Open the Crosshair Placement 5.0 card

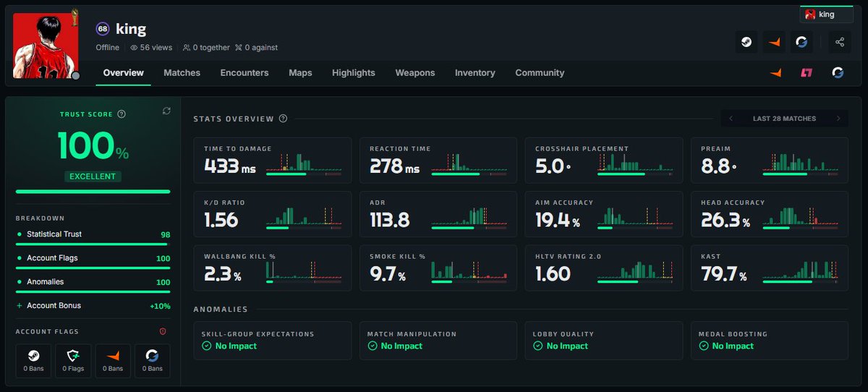click(604, 161)
